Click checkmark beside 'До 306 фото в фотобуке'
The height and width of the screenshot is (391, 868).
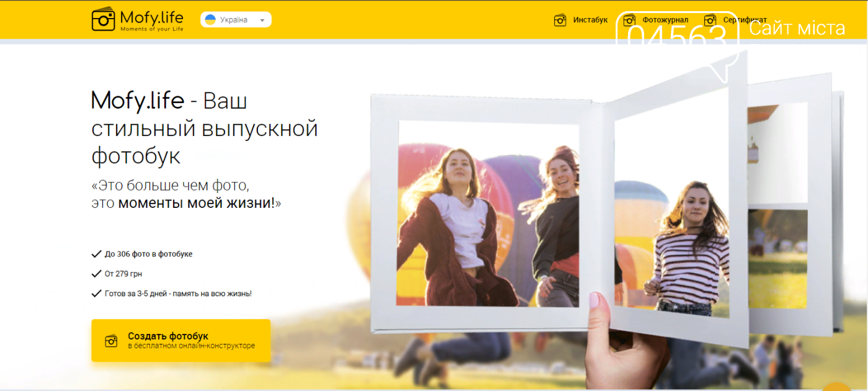point(96,254)
